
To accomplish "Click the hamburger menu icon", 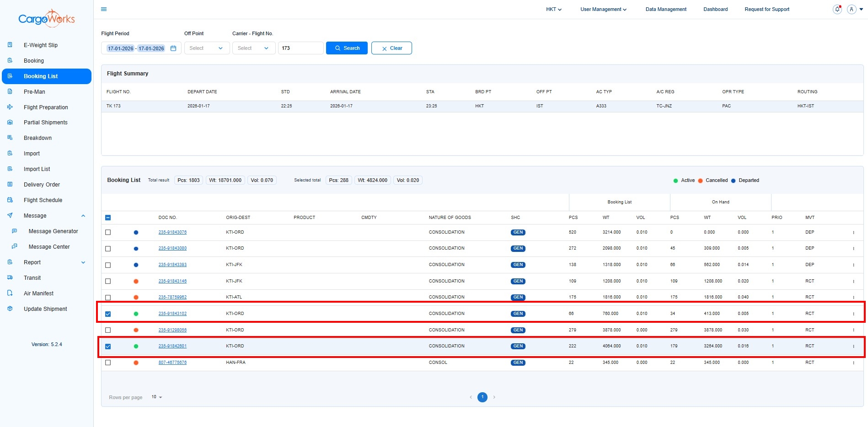I will pos(104,9).
